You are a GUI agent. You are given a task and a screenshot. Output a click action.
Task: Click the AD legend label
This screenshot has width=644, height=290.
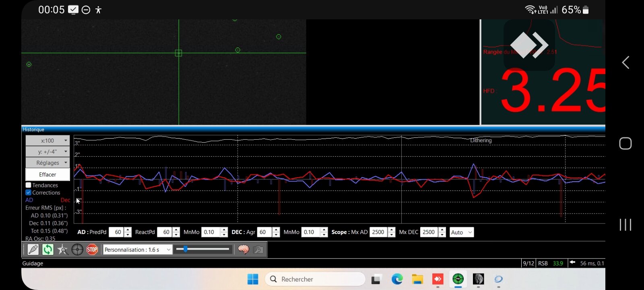[x=29, y=200]
